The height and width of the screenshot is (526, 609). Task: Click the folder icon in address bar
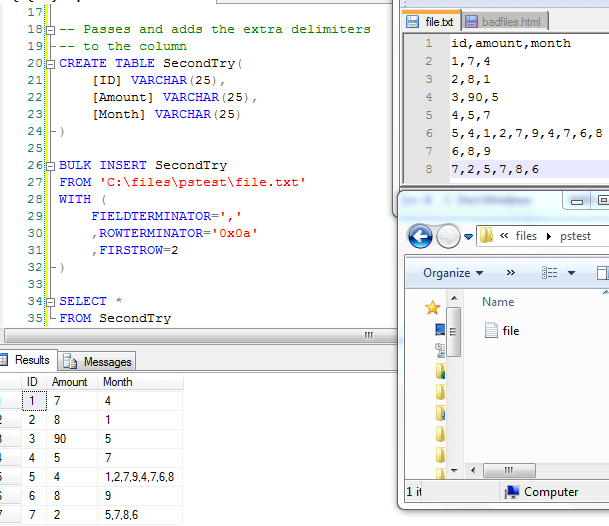point(487,237)
